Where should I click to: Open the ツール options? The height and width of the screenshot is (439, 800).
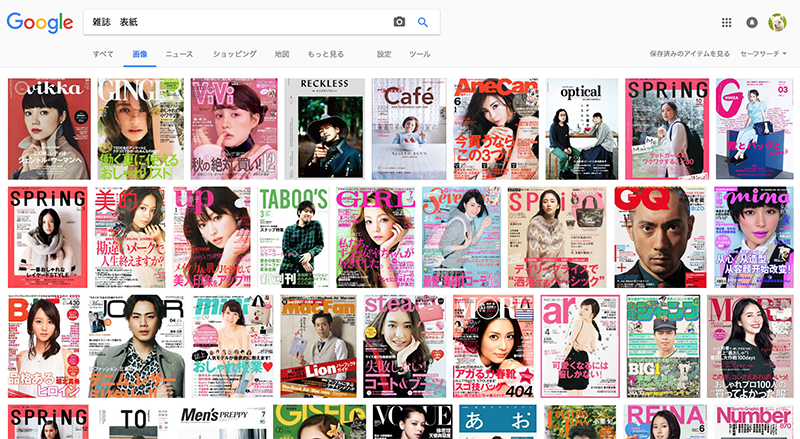coord(419,54)
